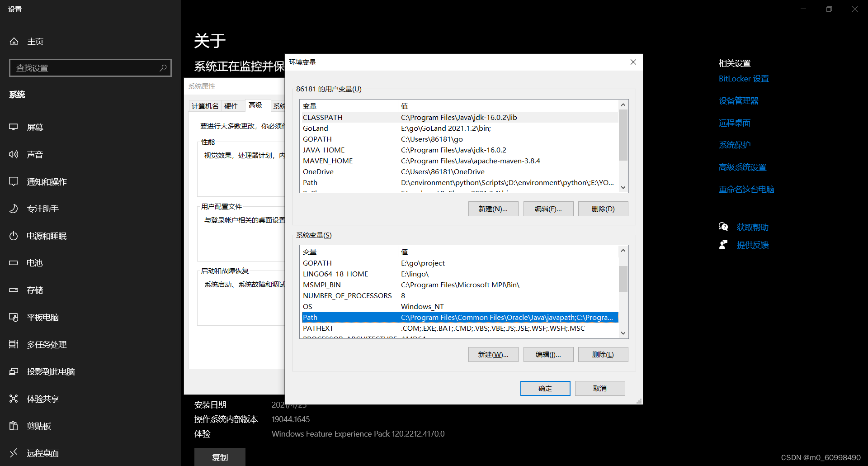
Task: Open the 剪贴板 clipboard icon
Action: 14,426
